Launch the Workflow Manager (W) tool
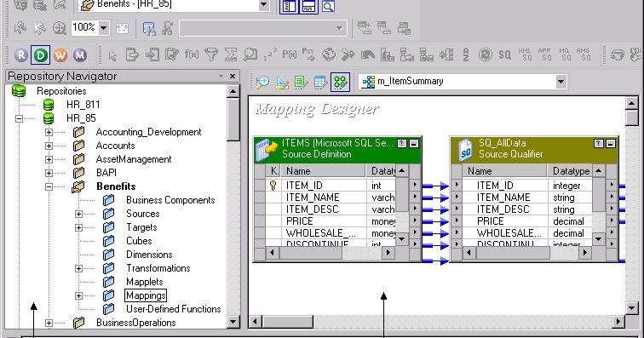 coord(60,54)
